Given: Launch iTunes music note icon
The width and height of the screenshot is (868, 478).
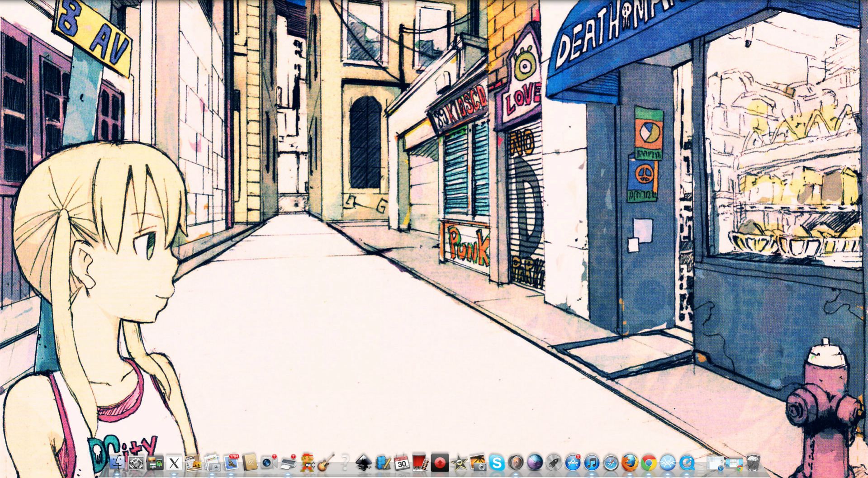Looking at the screenshot, I should pos(592,463).
